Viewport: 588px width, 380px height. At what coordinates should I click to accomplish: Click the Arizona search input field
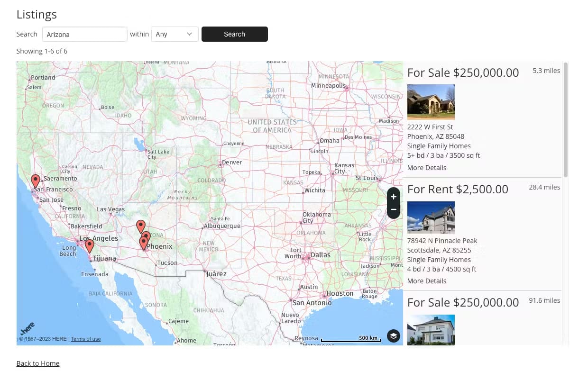tap(85, 34)
